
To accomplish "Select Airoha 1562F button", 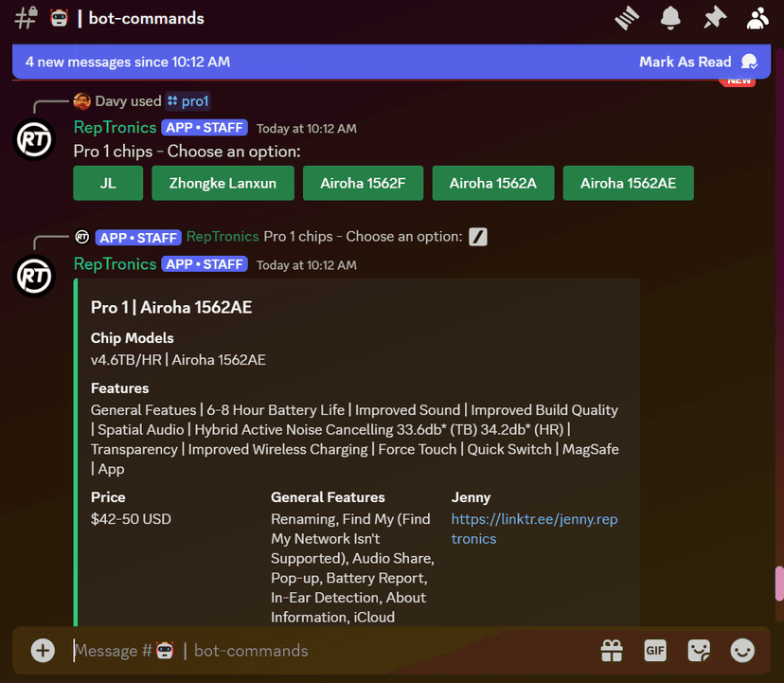I will tap(363, 183).
